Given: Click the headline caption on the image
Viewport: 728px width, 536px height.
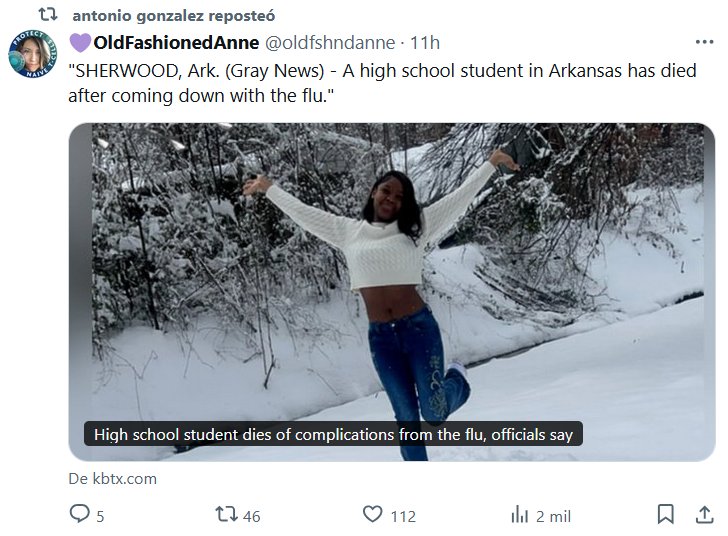Looking at the screenshot, I should point(332,435).
